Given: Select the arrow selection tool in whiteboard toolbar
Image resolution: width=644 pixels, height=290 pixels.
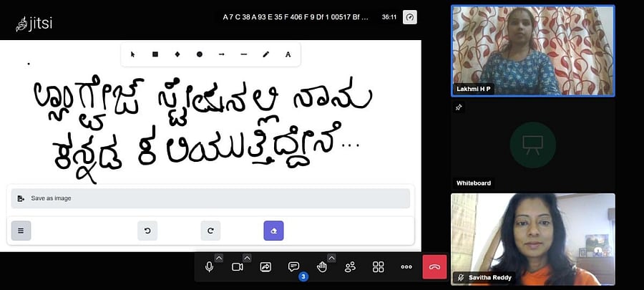Looking at the screenshot, I should 133,54.
